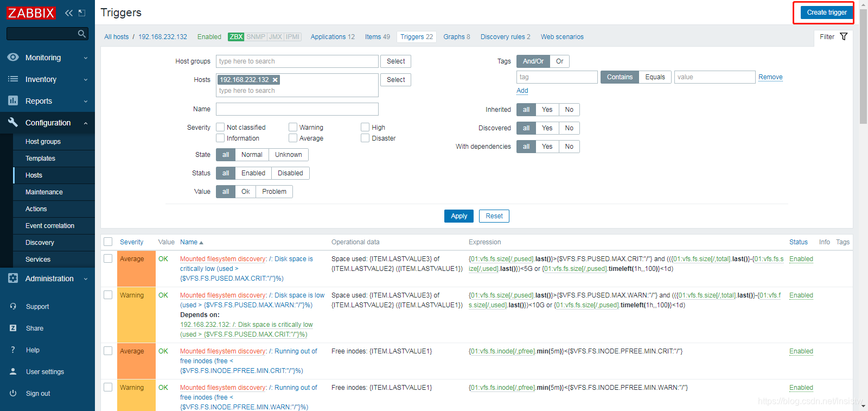Set tag operator to Equals
This screenshot has height=411, width=868.
[x=655, y=77]
